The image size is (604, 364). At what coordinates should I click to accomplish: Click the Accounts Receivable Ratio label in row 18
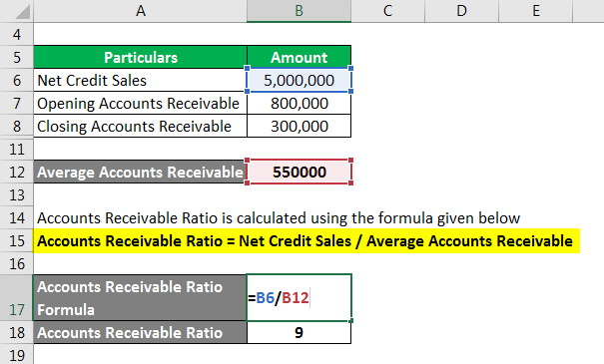pos(140,332)
